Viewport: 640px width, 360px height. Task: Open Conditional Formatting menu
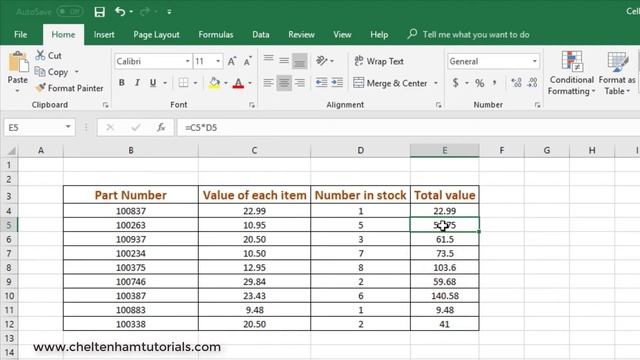point(571,73)
